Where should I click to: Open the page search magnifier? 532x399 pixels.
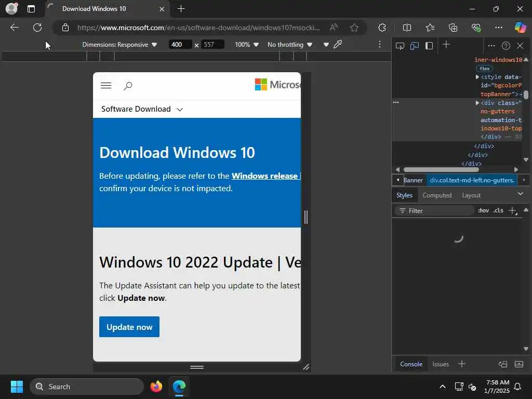click(x=128, y=86)
